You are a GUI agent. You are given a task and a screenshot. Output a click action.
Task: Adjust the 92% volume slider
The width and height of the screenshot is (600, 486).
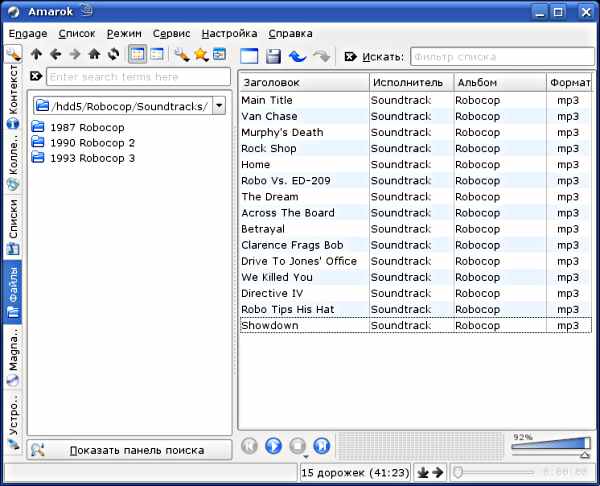tap(551, 446)
